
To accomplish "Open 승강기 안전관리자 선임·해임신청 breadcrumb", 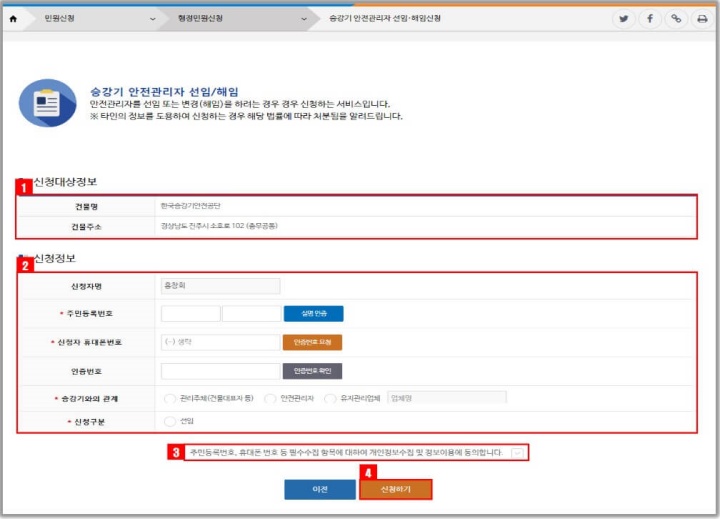I will [385, 18].
